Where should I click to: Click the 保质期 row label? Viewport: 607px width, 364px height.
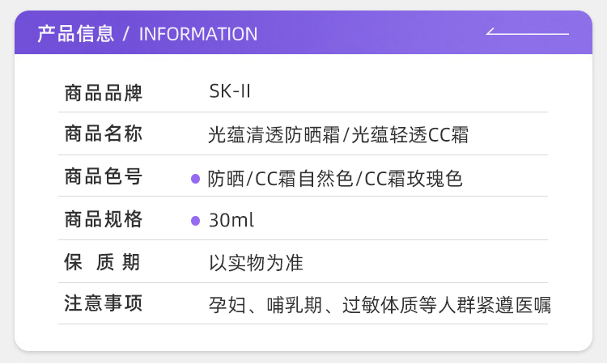[x=103, y=262]
